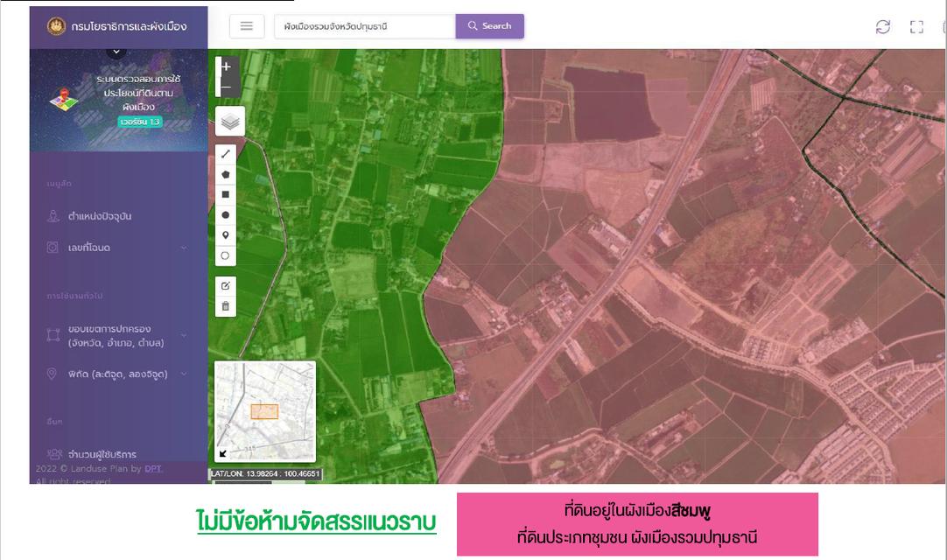The image size is (947, 560).
Task: Click the DPT link in footer
Action: coord(153,469)
